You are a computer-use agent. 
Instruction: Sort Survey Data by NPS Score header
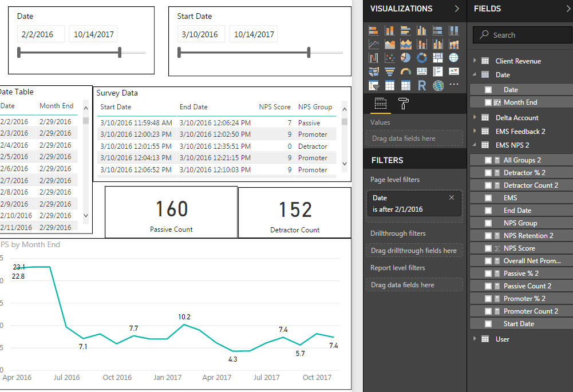click(274, 107)
